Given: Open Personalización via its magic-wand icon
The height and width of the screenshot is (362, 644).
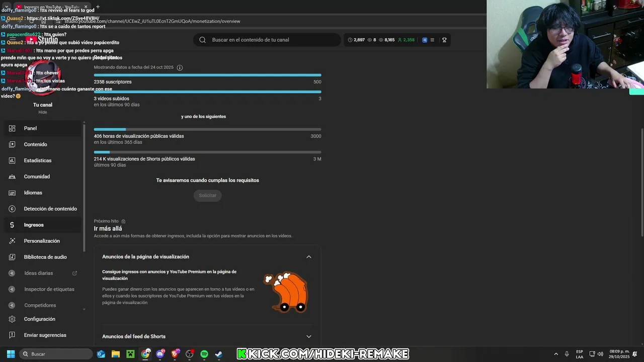Looking at the screenshot, I should tap(12, 241).
